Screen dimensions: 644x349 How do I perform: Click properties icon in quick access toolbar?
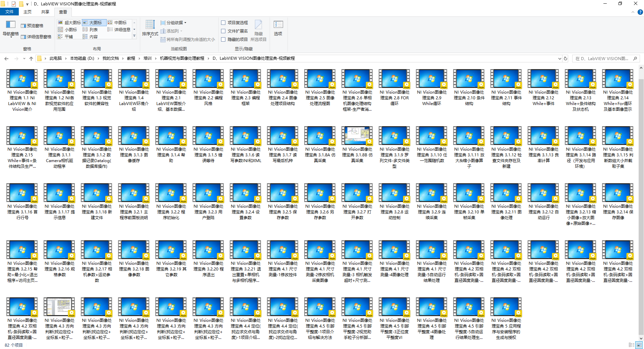tap(14, 4)
